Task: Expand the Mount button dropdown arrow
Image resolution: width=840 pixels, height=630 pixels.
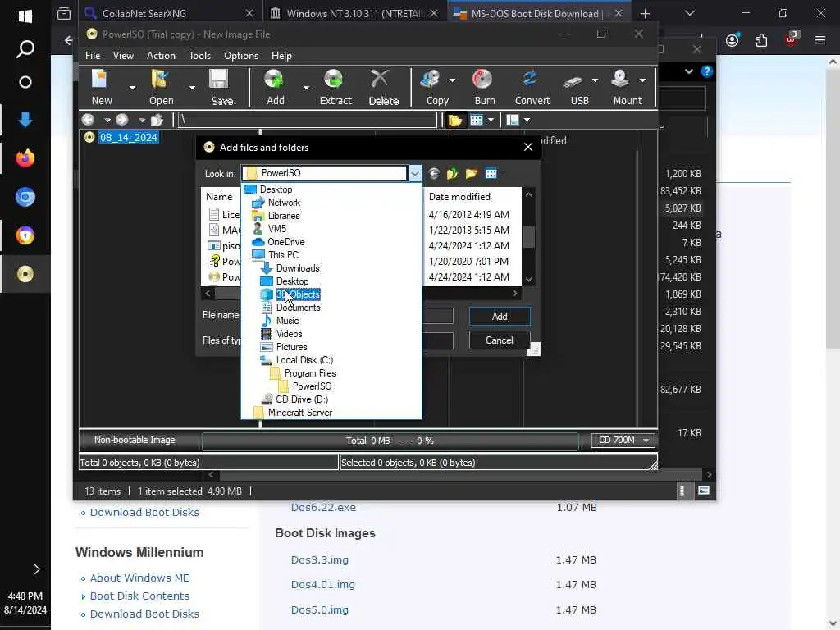Action: click(642, 80)
